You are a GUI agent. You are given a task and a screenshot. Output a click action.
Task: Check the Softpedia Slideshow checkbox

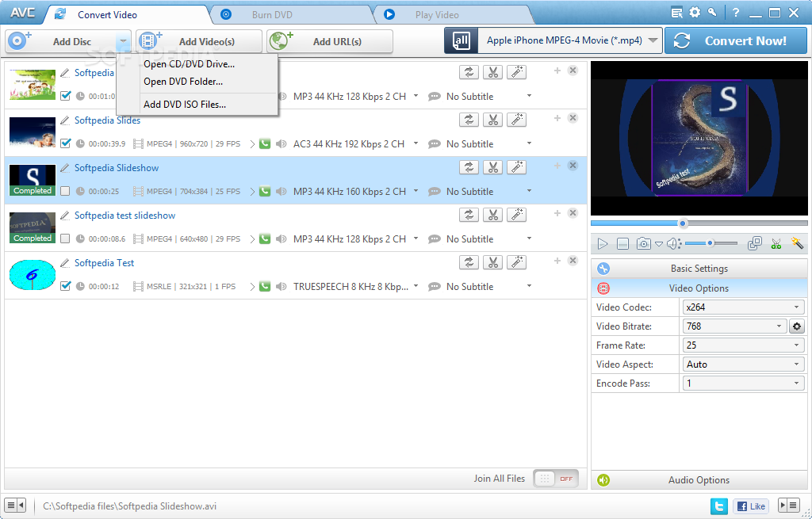pos(65,191)
